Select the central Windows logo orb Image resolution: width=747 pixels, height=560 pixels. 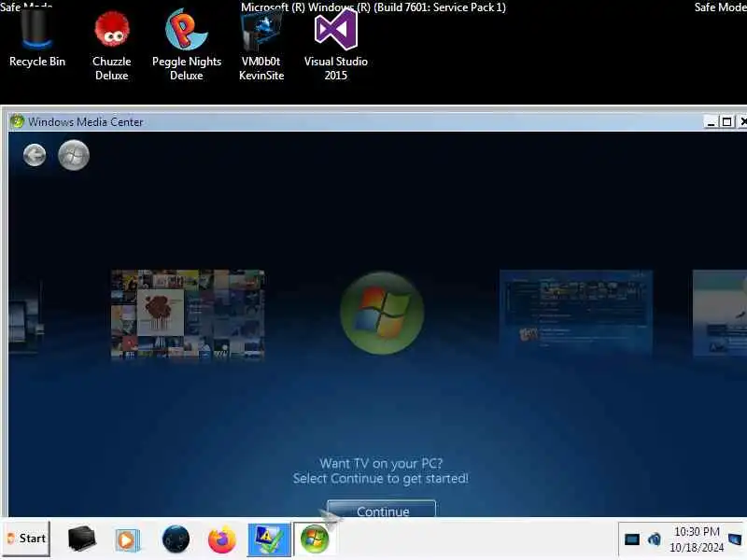(x=382, y=313)
